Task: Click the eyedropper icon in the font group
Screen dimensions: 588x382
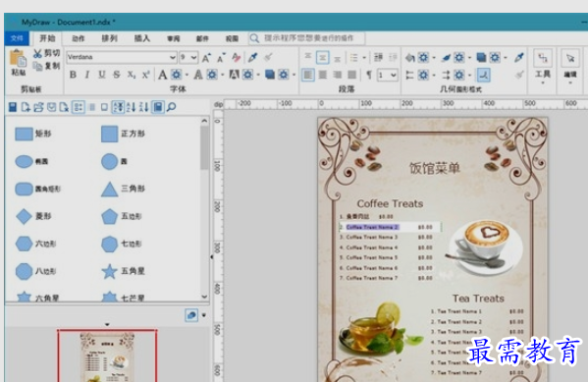Action: point(252,57)
